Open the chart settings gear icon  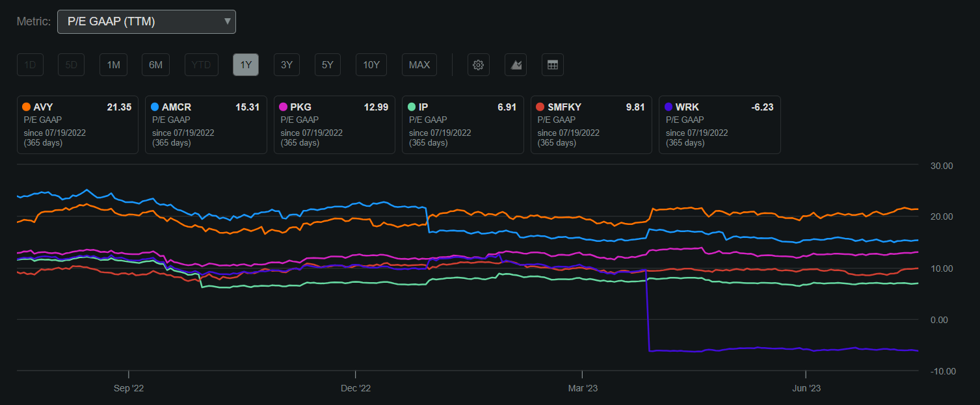click(478, 65)
